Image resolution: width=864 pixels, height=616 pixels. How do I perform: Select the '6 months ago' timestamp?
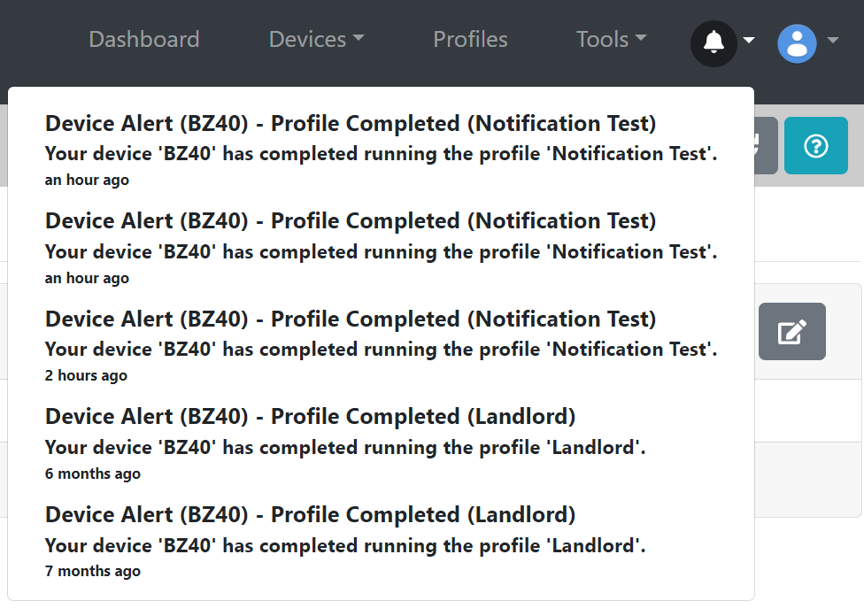[93, 474]
